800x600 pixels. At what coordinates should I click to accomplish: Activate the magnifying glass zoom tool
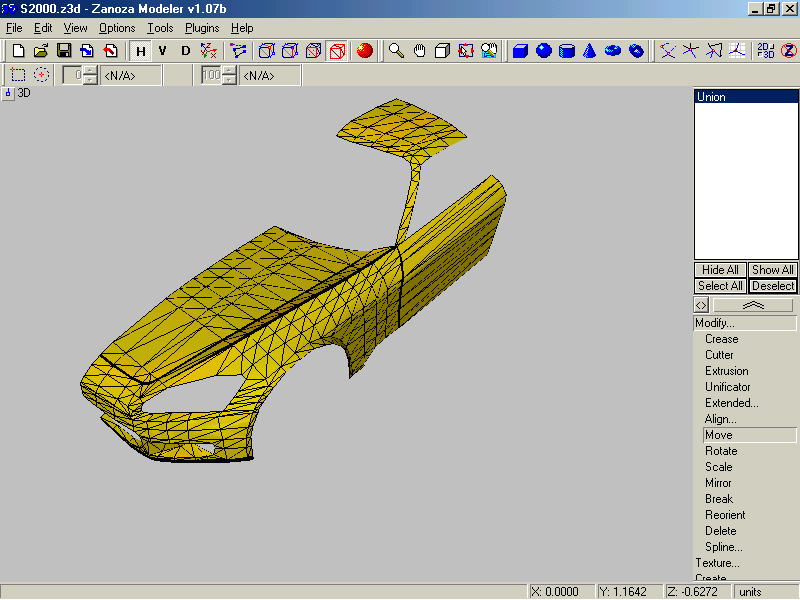click(x=396, y=50)
